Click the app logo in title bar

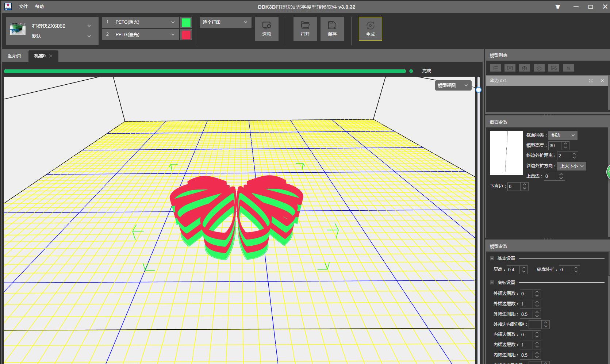point(8,7)
